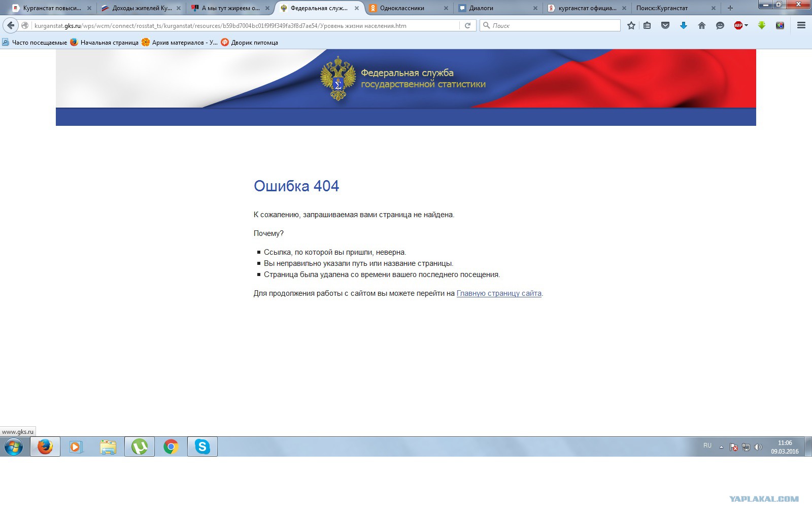Open Дворик питомца bookmark
Screen dimensions: 812x514
tap(250, 43)
